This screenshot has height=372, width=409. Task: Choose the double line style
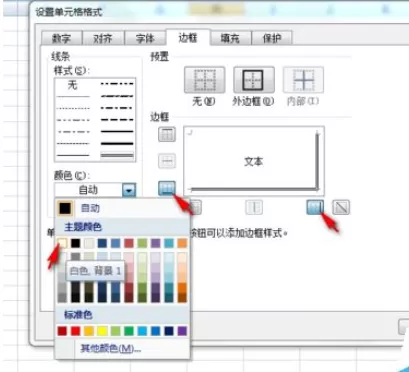(x=117, y=155)
